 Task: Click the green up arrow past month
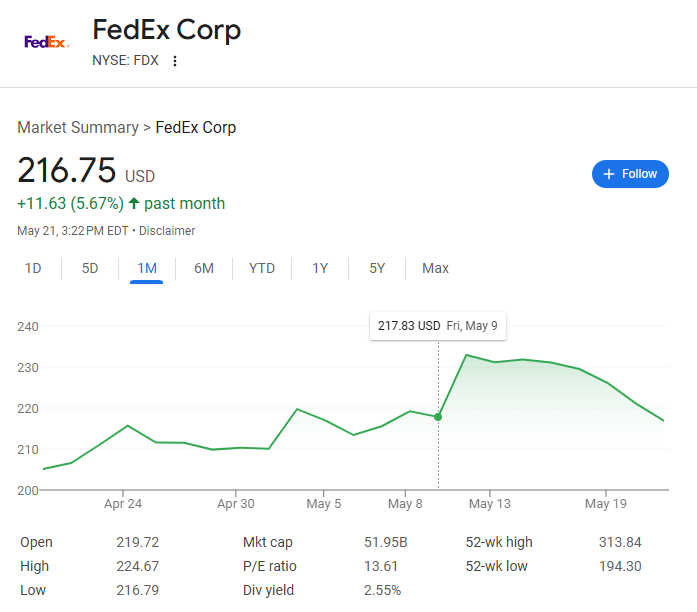(x=134, y=204)
